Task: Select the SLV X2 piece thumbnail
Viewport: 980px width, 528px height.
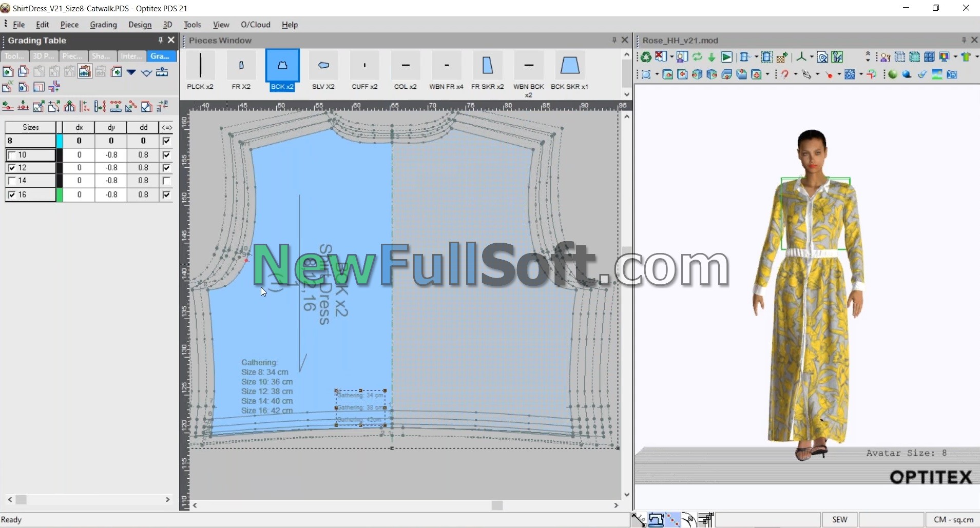Action: (323, 71)
